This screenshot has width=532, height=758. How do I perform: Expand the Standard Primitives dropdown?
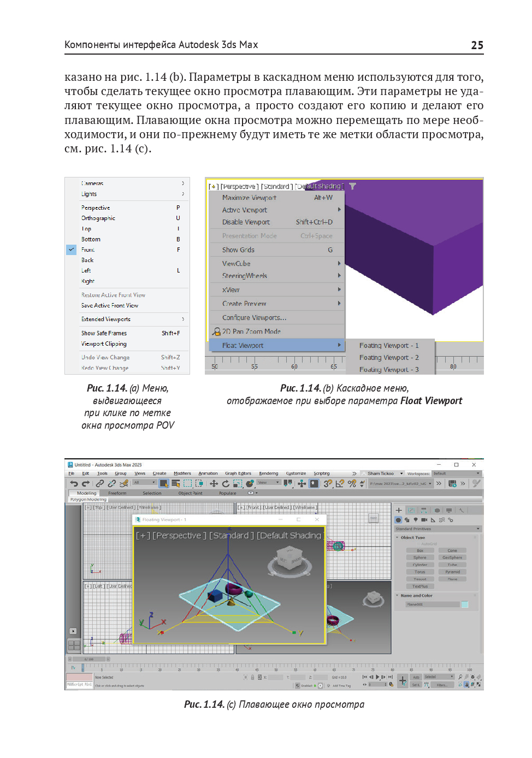[478, 529]
